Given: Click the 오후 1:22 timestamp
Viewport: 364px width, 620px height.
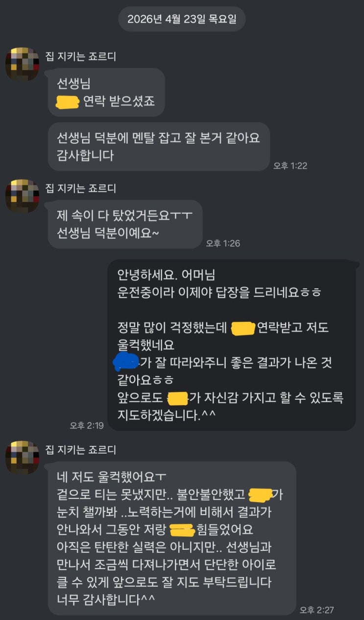Looking at the screenshot, I should pos(291,166).
